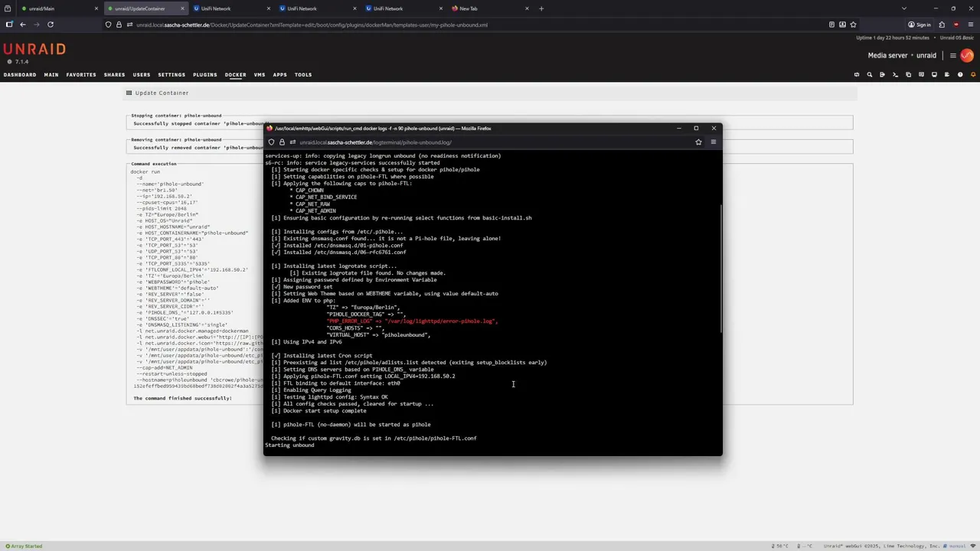Screen dimensions: 980x551
Task: Click the browser back arrow
Action: click(x=22, y=24)
